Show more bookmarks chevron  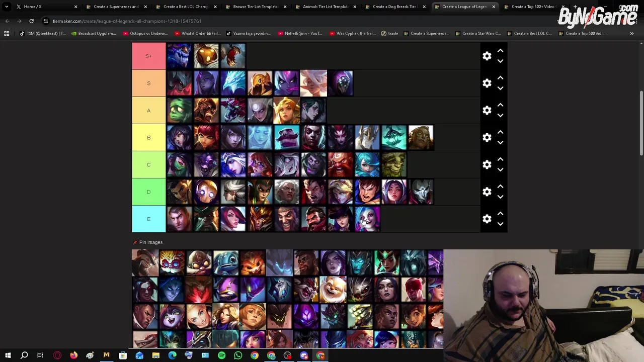click(631, 34)
